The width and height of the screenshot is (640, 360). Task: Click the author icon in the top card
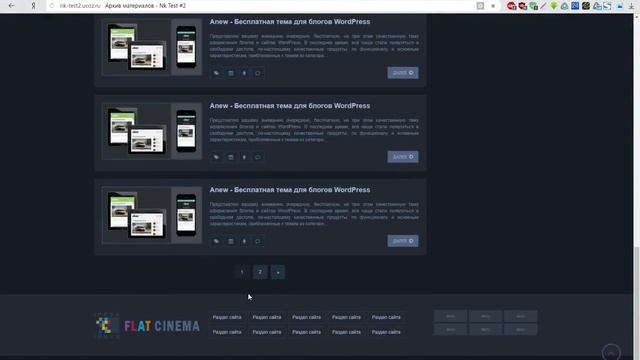point(244,73)
